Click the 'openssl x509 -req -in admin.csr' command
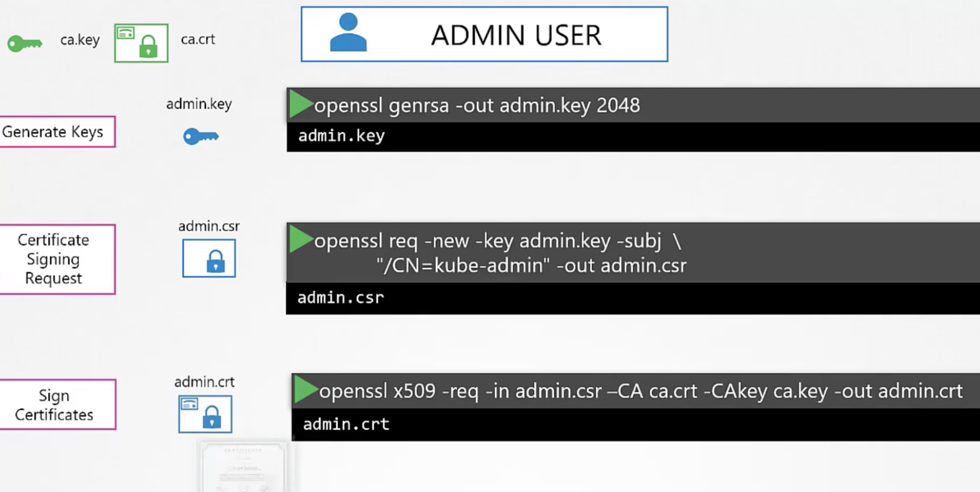The image size is (980, 492). 641,391
